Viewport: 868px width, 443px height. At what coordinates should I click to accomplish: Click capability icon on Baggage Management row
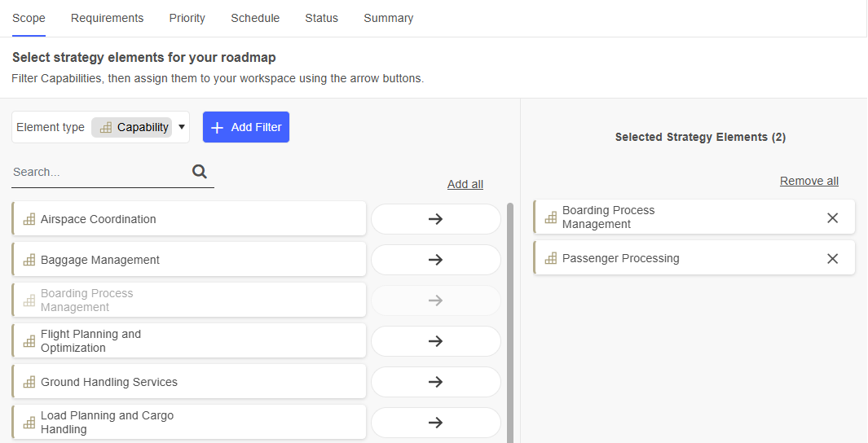pos(29,260)
